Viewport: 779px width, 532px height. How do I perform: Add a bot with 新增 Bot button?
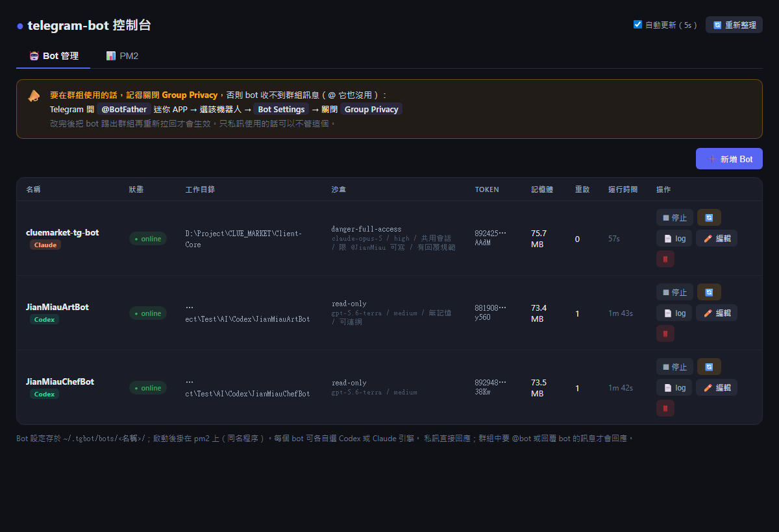[729, 159]
